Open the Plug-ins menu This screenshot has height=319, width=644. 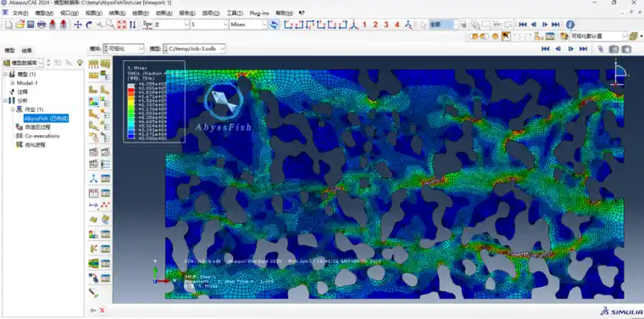tap(259, 14)
